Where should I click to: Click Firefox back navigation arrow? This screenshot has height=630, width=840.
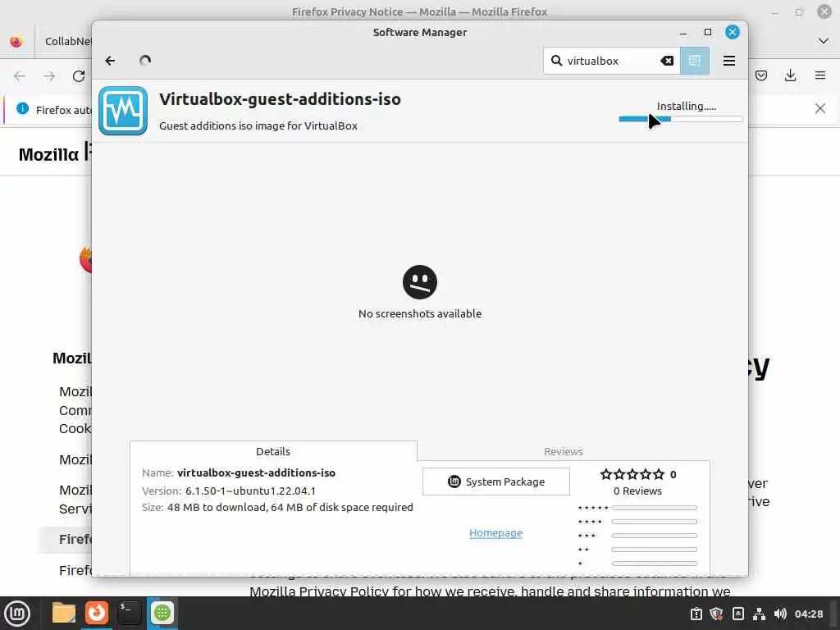(x=20, y=76)
